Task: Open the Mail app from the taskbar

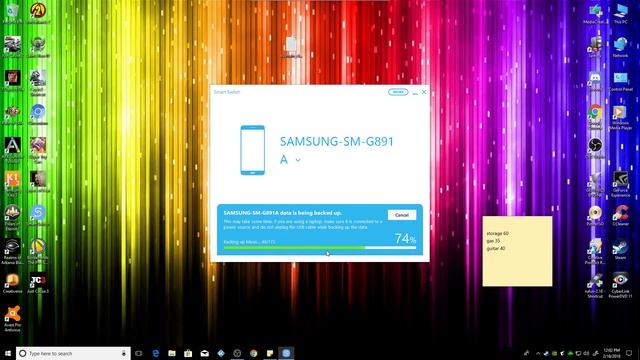Action: pyautogui.click(x=204, y=353)
